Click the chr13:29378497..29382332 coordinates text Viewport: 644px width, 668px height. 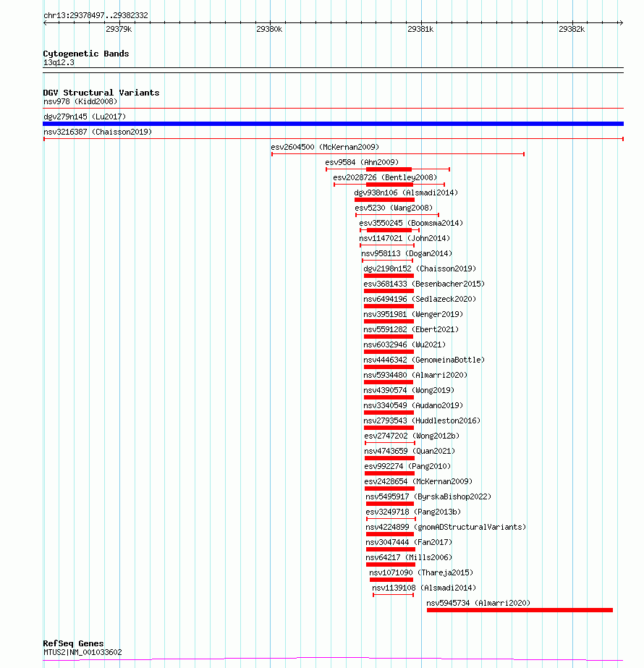(96, 15)
